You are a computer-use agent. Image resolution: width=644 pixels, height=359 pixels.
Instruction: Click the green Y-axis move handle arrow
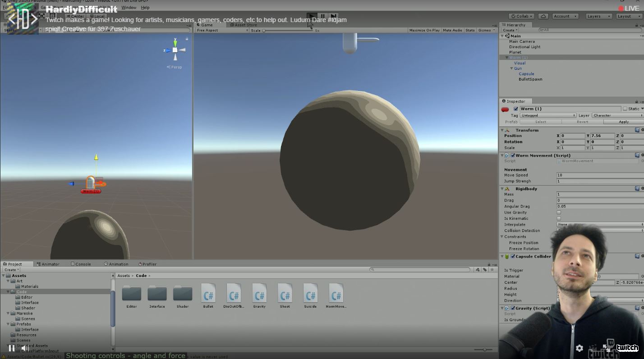point(96,157)
